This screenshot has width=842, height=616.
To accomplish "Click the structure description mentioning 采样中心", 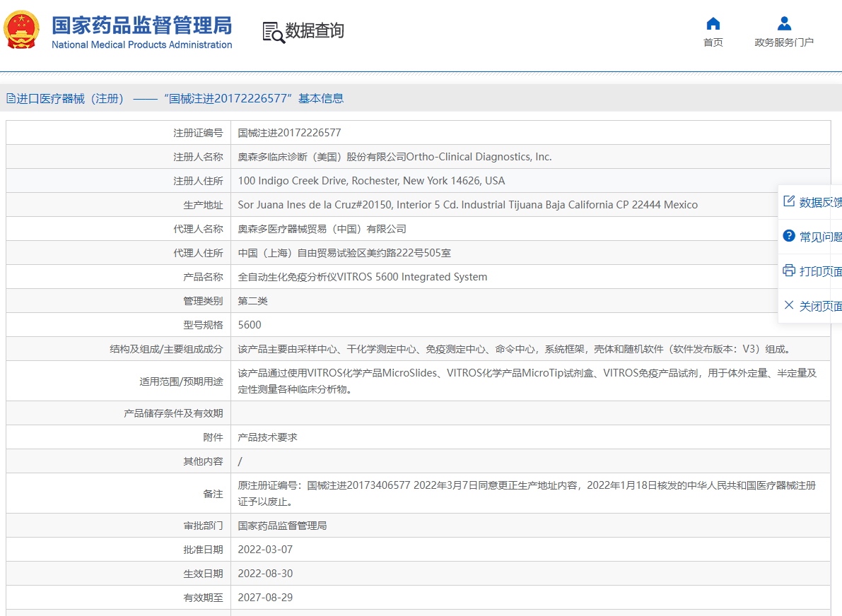I will [516, 349].
